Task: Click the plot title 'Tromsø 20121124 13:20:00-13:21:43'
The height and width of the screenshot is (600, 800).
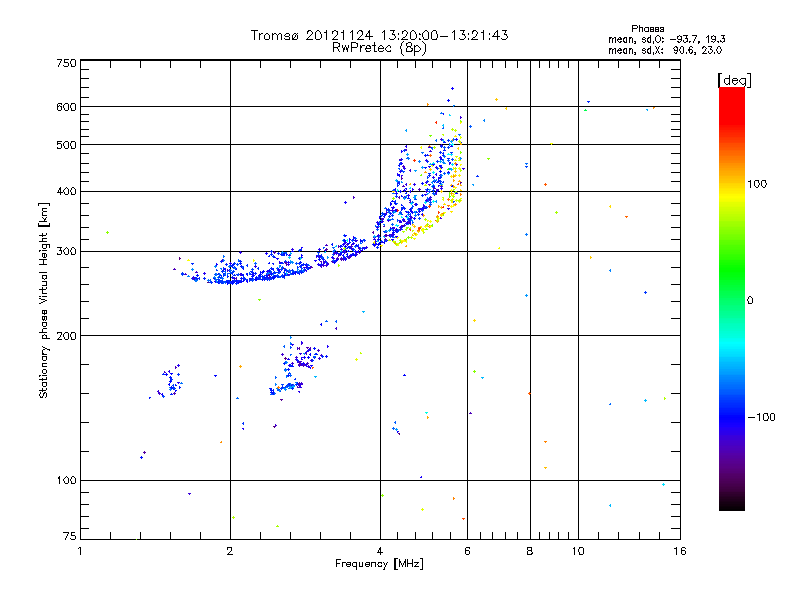Action: pyautogui.click(x=379, y=35)
